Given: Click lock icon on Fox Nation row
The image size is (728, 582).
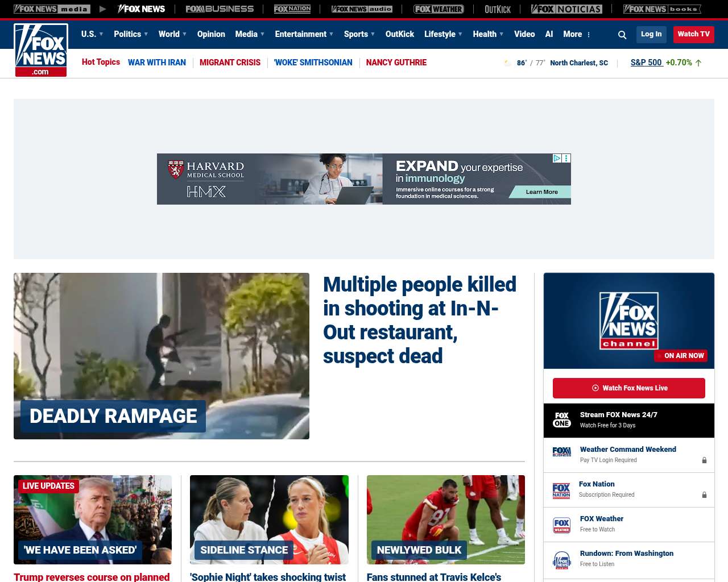Looking at the screenshot, I should click(704, 495).
